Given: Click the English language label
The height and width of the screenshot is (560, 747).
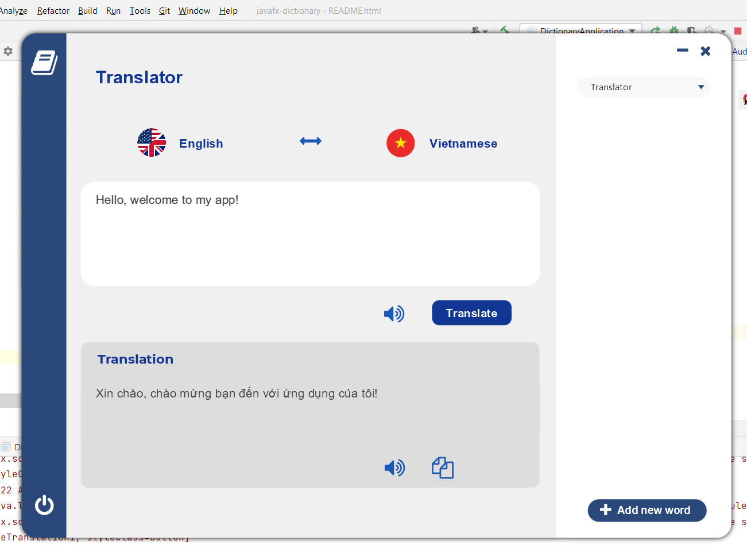Looking at the screenshot, I should 201,144.
